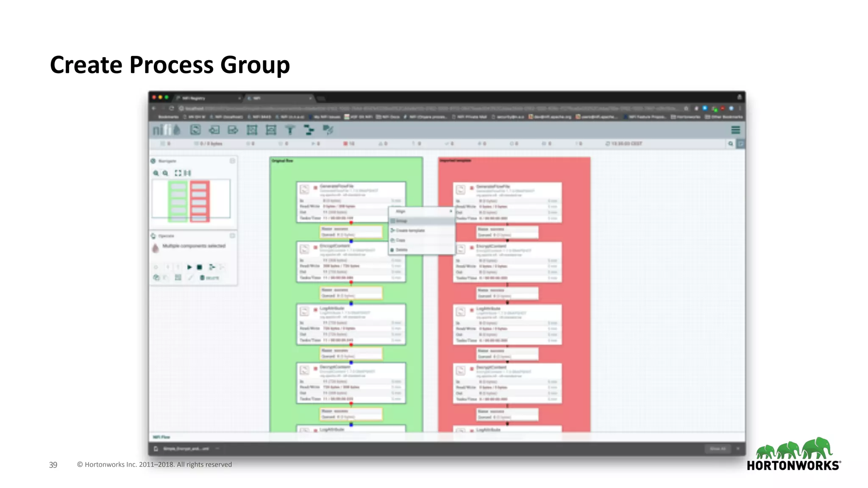The height and width of the screenshot is (488, 868).
Task: Click the 'Imported template' label text
Action: pyautogui.click(x=455, y=161)
